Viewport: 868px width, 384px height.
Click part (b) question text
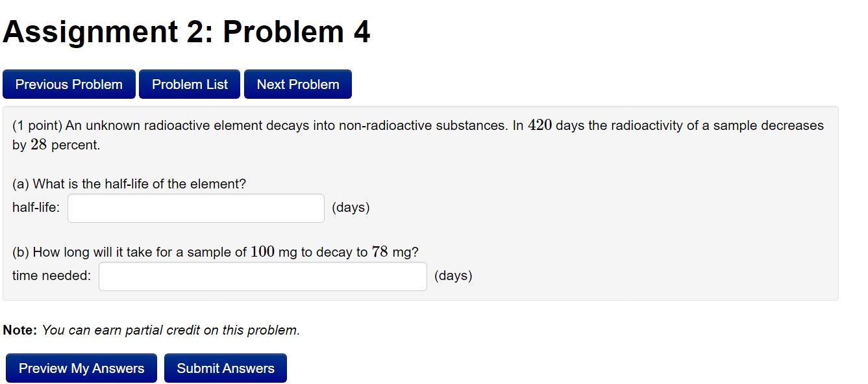pyautogui.click(x=214, y=251)
